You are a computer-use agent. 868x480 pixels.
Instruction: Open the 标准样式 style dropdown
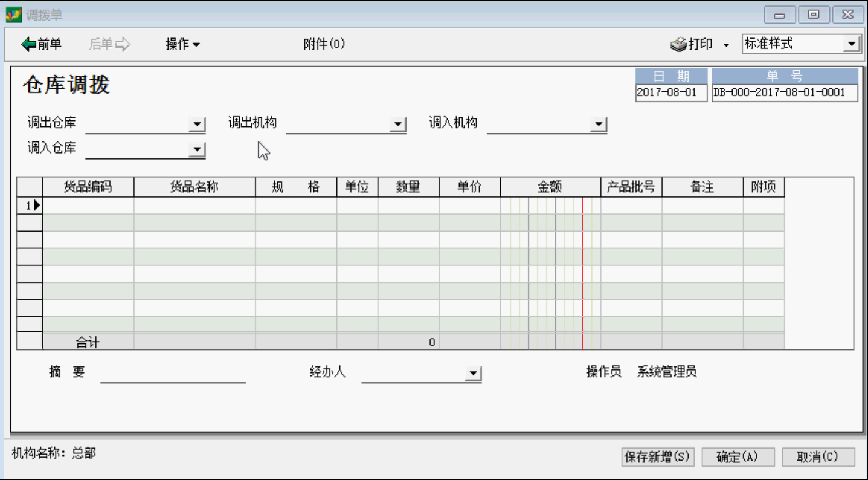click(852, 44)
